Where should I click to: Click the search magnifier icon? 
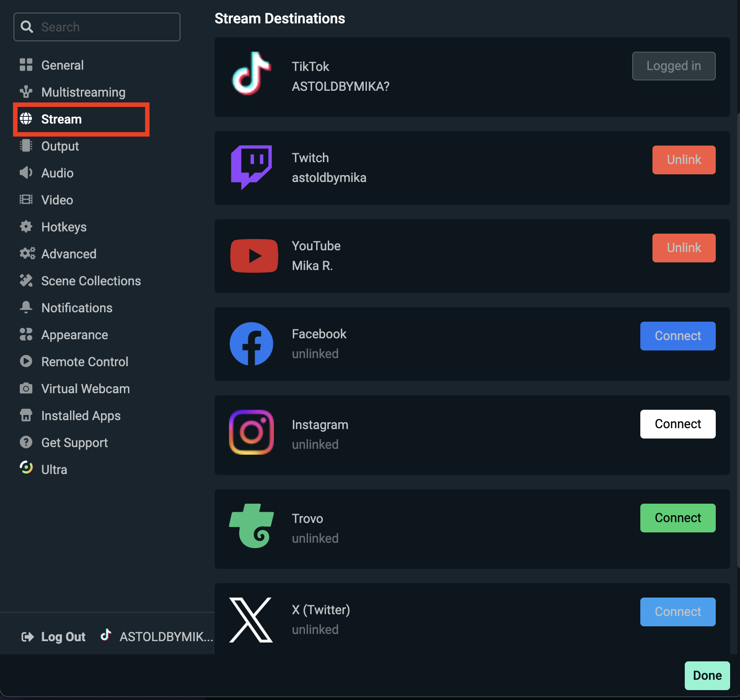pyautogui.click(x=27, y=27)
